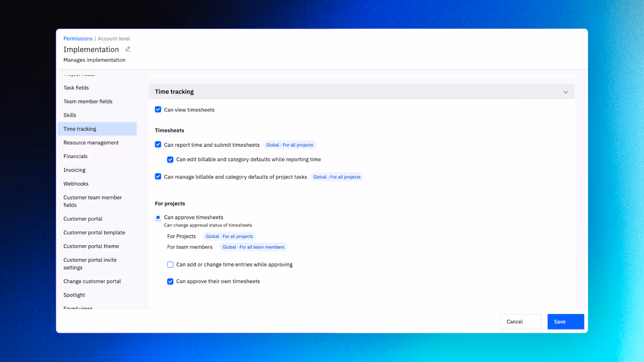Click the For Projects label
This screenshot has width=644, height=362.
click(181, 237)
